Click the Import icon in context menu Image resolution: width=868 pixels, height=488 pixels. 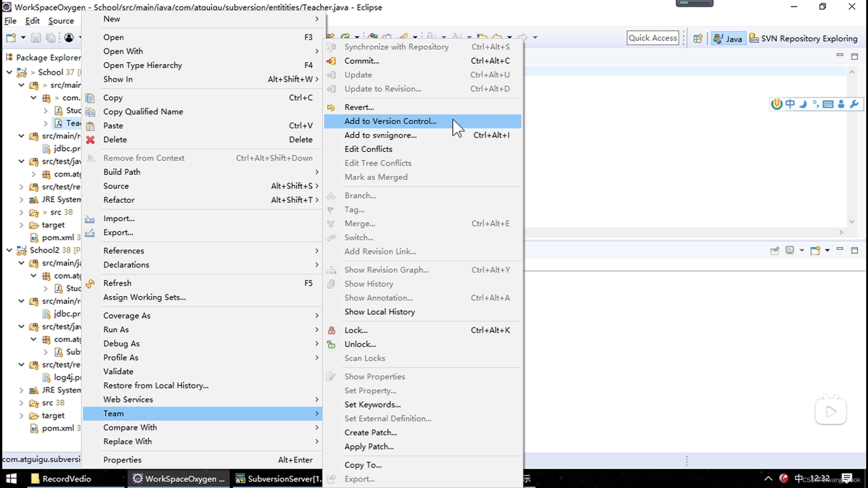pyautogui.click(x=90, y=219)
